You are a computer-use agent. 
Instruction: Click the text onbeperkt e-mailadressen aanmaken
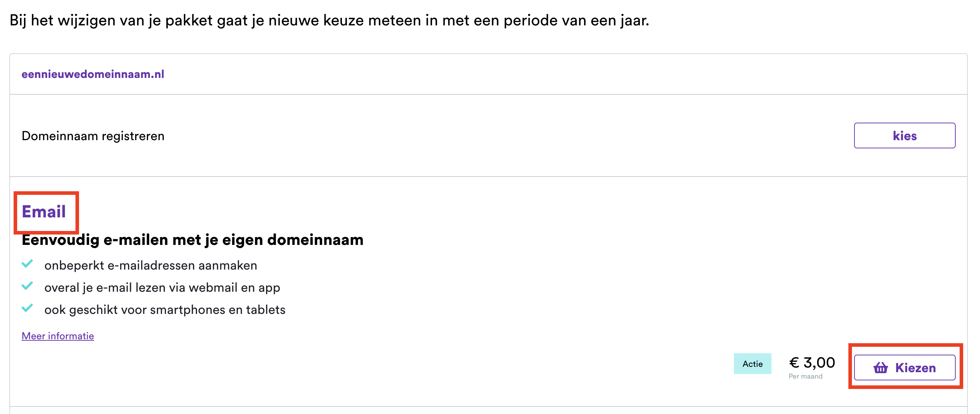tap(151, 265)
